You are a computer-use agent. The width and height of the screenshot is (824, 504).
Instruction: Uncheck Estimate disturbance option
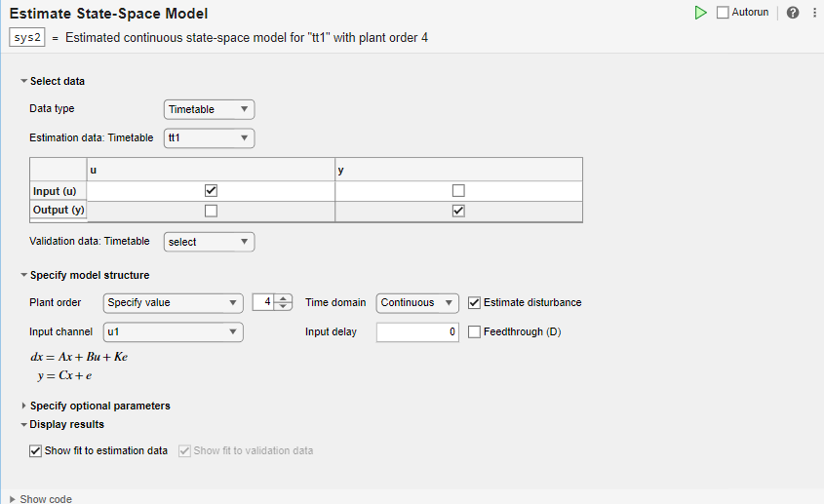(475, 302)
